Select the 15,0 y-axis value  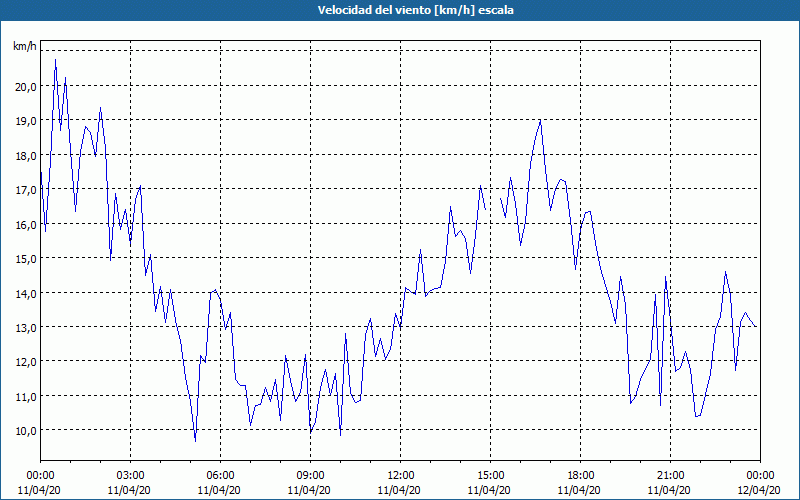click(26, 259)
